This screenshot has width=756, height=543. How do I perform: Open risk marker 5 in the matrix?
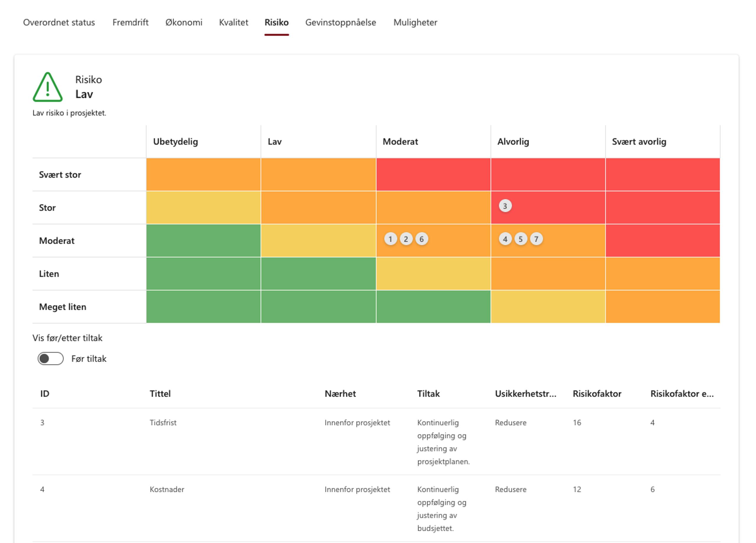point(521,239)
